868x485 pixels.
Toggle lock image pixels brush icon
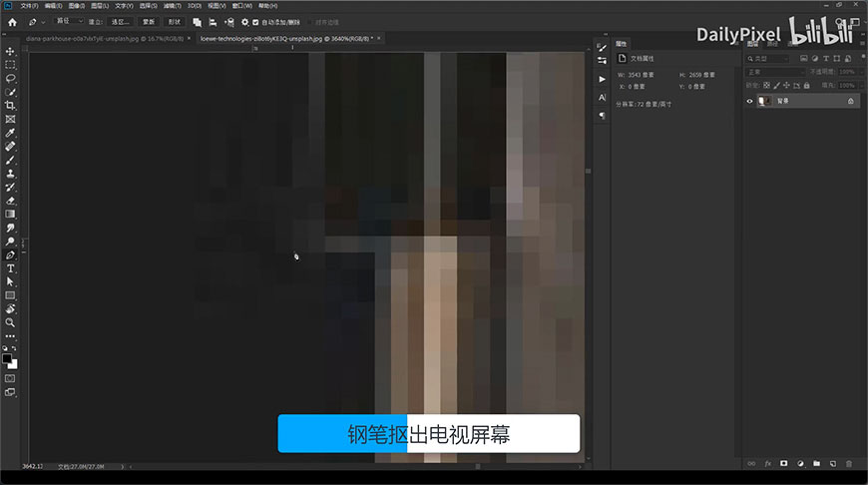(x=776, y=85)
